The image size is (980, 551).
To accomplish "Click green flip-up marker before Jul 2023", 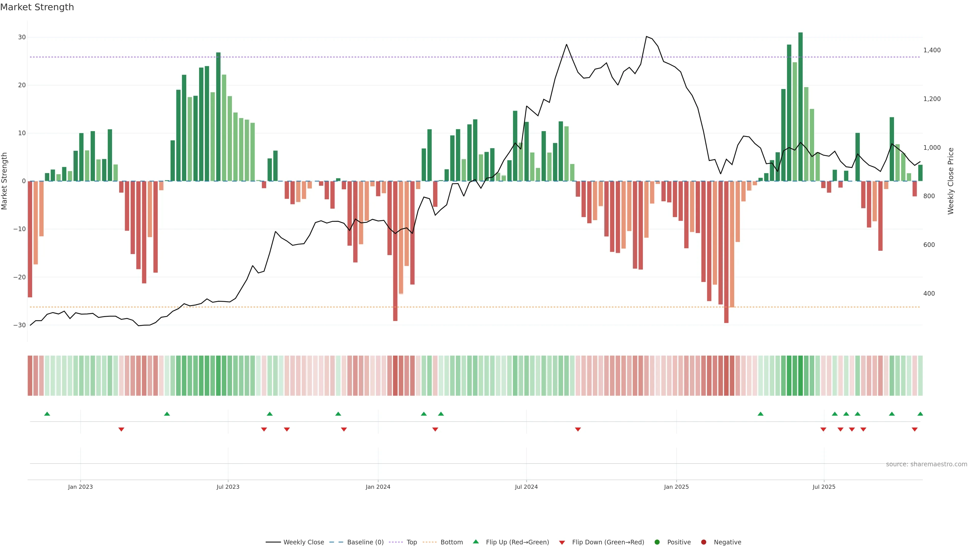I will pos(167,414).
